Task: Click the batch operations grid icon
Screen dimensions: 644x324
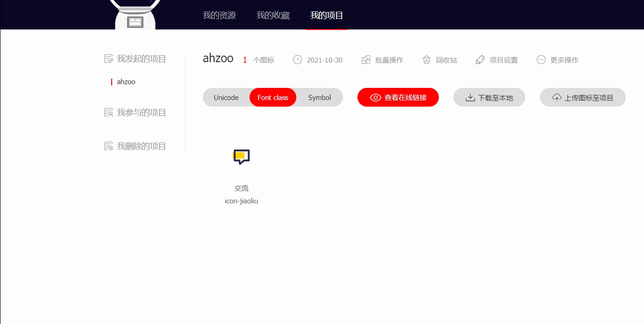Action: [366, 60]
